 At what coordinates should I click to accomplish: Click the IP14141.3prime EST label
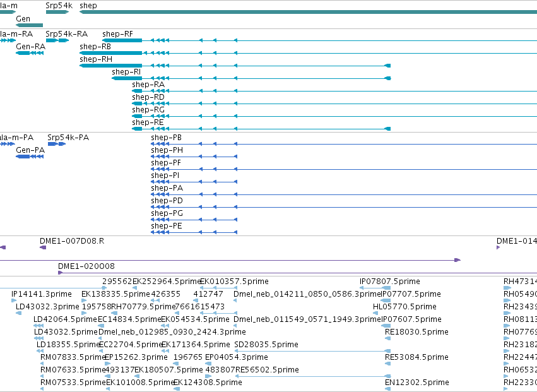[42, 294]
